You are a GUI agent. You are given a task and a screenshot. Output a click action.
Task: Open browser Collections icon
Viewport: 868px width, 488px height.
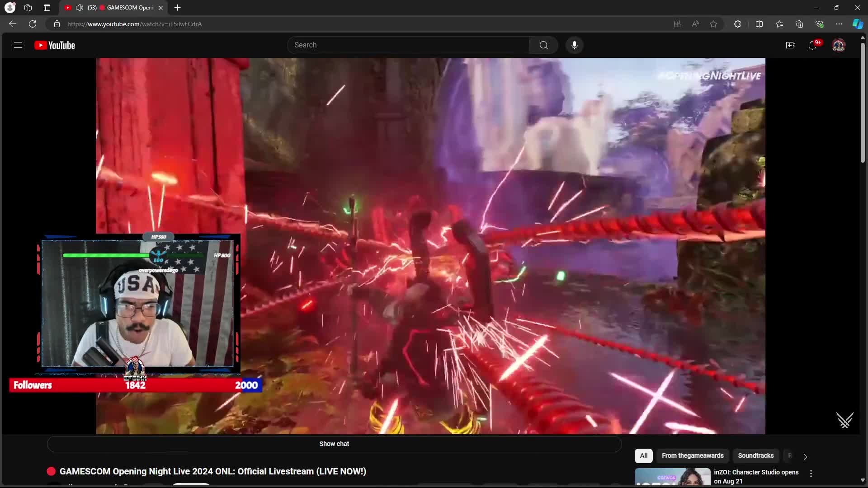[799, 24]
